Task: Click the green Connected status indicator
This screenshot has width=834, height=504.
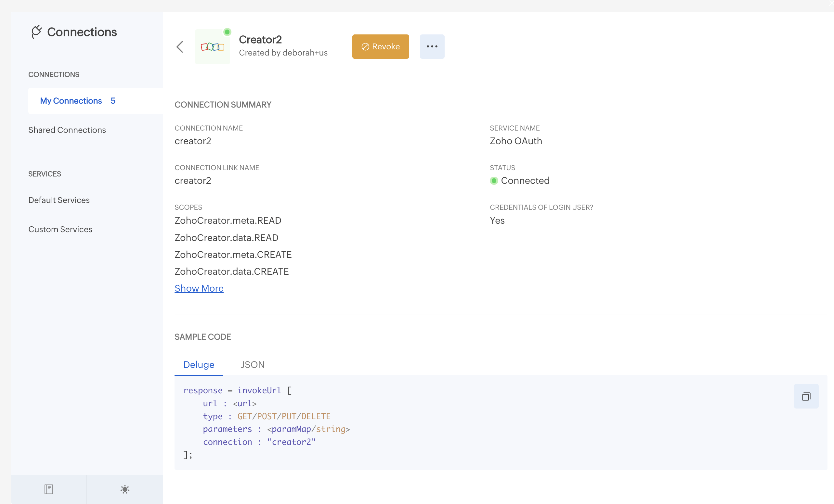Action: tap(494, 181)
